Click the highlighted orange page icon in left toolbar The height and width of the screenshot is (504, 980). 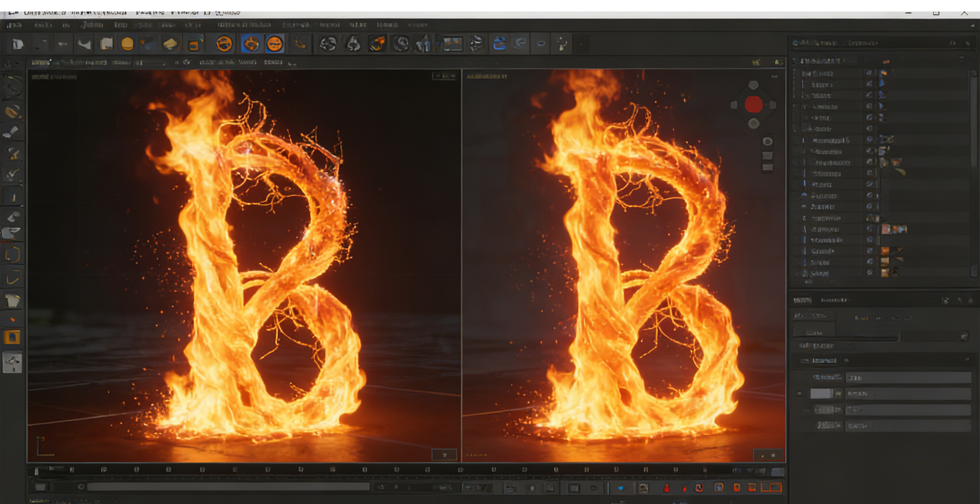(12, 337)
